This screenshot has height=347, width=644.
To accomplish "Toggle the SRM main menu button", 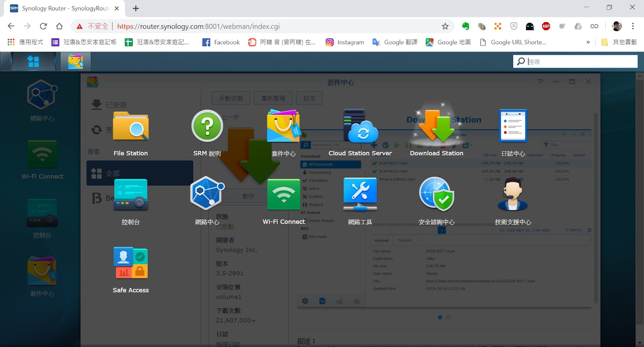I will pyautogui.click(x=33, y=62).
